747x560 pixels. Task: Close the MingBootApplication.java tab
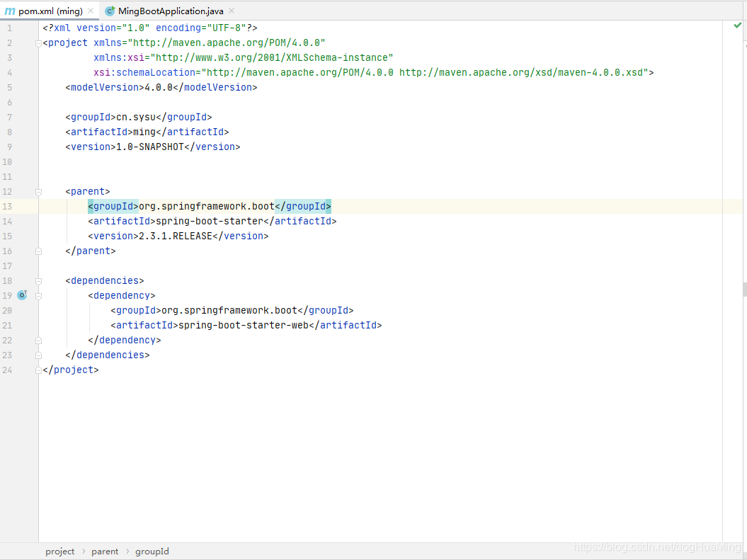(x=232, y=11)
